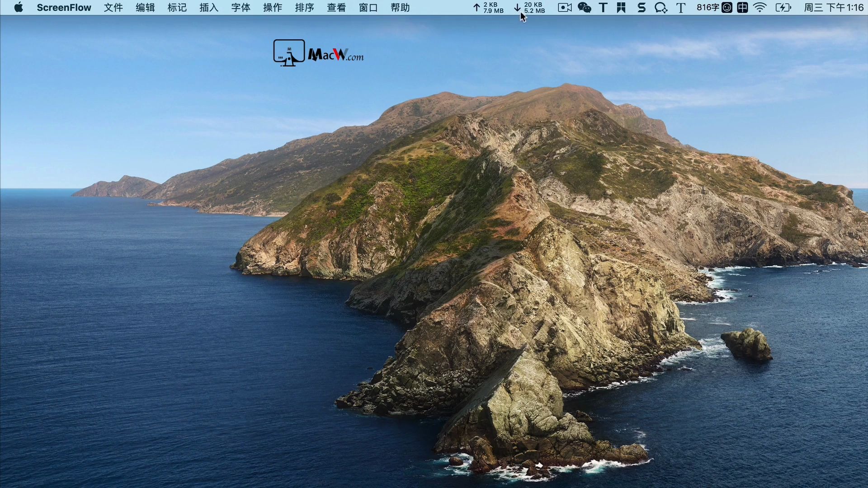Open the 窗口 menu
The height and width of the screenshot is (488, 868).
368,8
